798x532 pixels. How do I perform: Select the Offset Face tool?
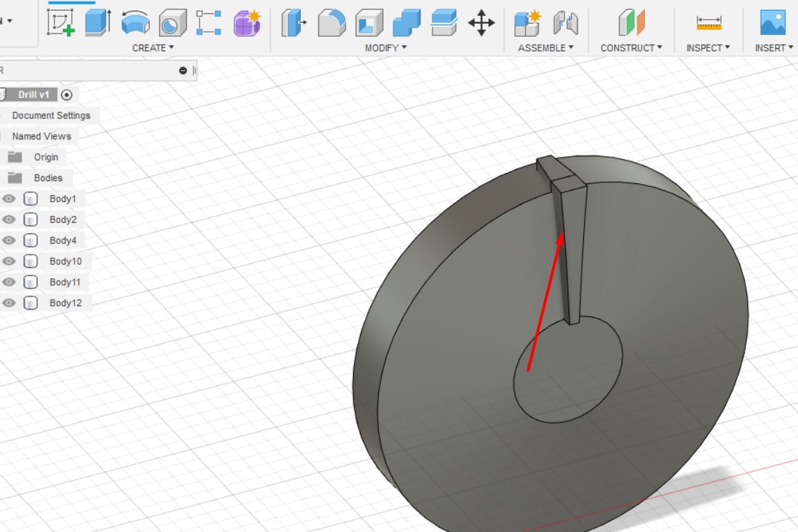(443, 23)
